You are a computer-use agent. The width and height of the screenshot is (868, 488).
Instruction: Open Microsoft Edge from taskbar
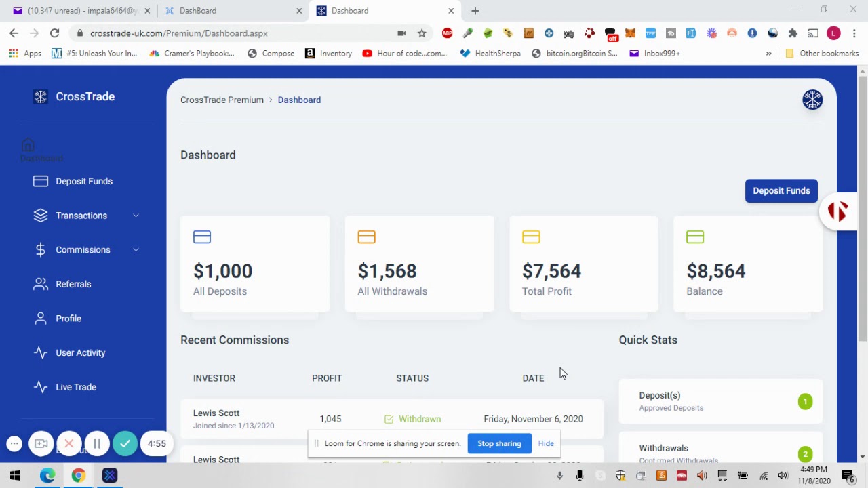click(x=47, y=476)
